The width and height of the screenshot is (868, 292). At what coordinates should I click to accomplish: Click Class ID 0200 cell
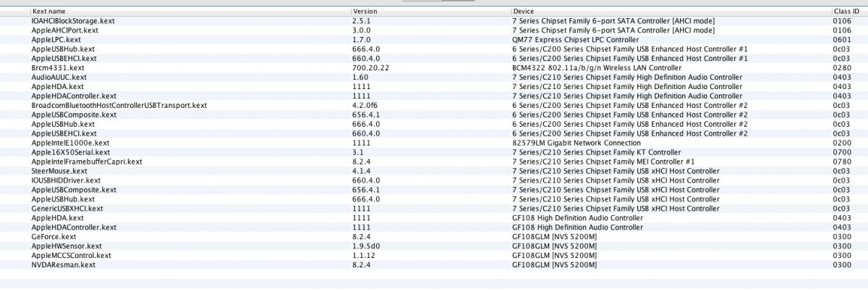tap(841, 143)
